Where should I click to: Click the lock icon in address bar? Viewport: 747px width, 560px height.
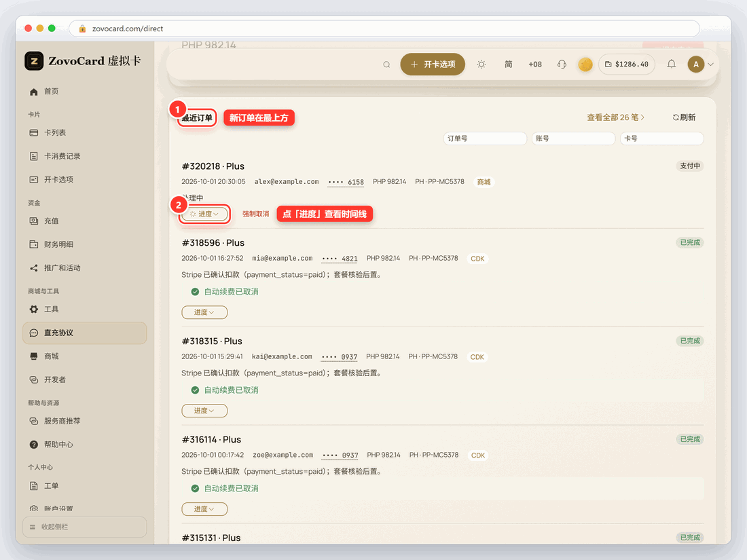[82, 29]
